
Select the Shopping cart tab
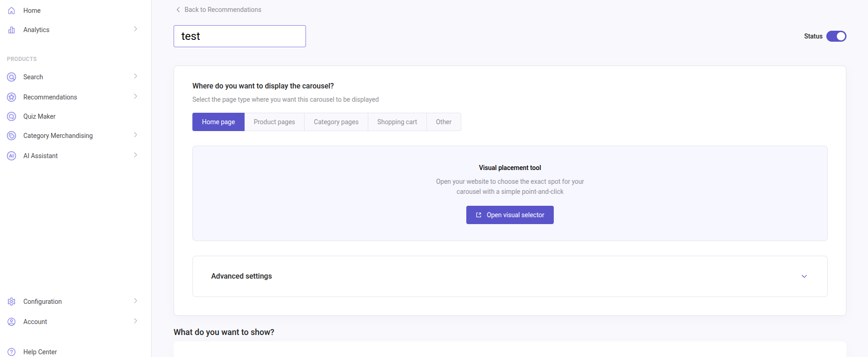click(397, 122)
